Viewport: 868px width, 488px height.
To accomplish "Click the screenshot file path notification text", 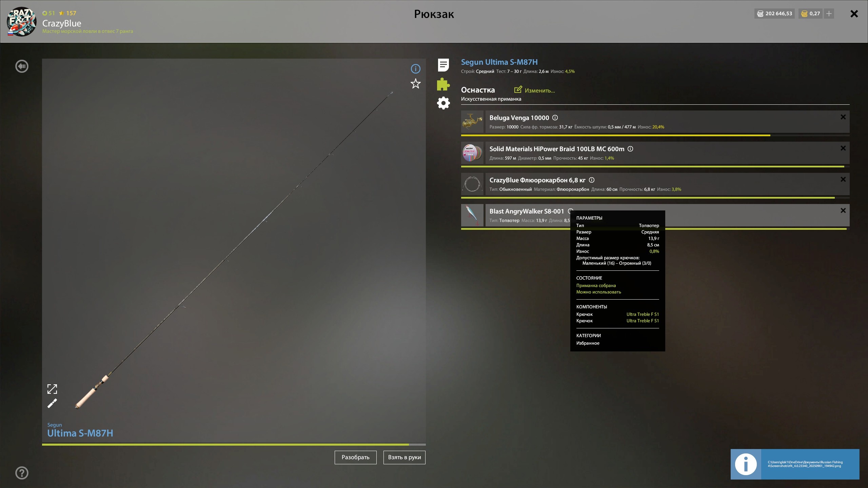I will click(805, 464).
